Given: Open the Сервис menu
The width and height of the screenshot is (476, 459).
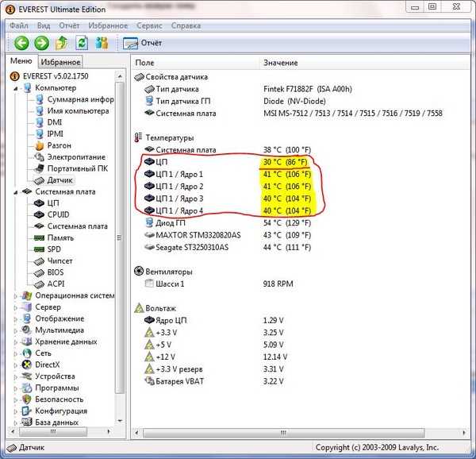Looking at the screenshot, I should point(149,26).
